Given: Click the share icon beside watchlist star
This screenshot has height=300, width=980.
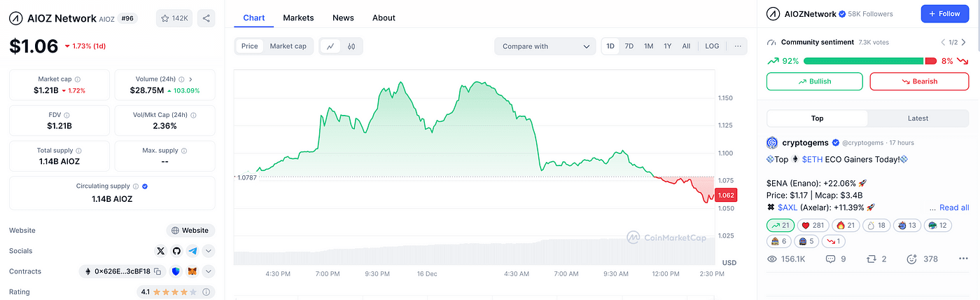Looking at the screenshot, I should pyautogui.click(x=206, y=18).
